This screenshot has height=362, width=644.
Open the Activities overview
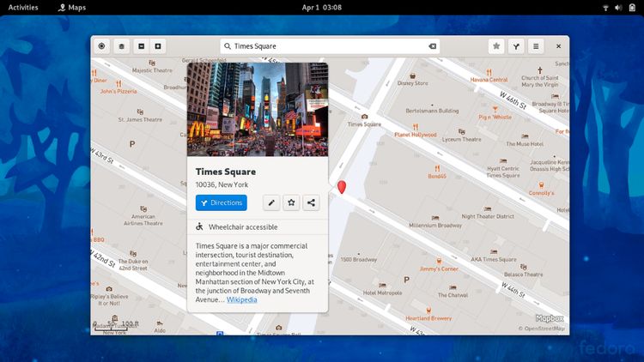point(23,8)
